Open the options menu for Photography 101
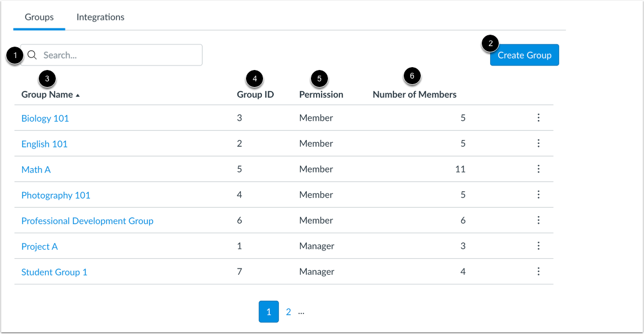This screenshot has width=644, height=334. 539,195
